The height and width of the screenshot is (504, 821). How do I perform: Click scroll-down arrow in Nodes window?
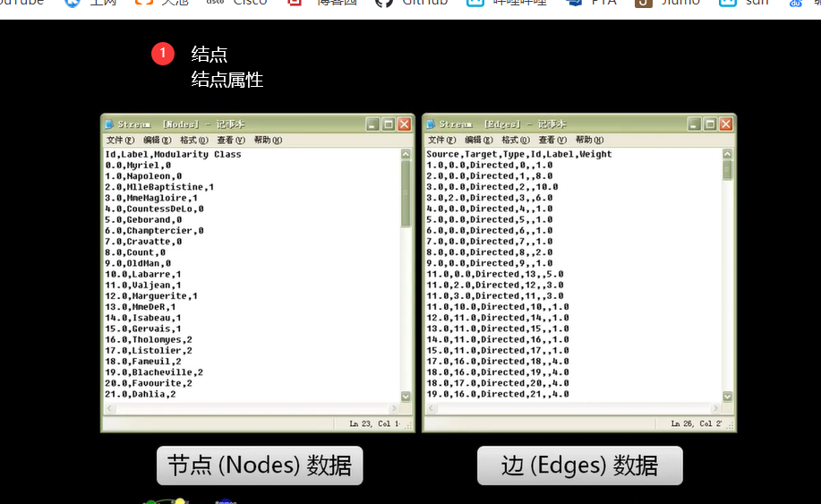tap(406, 397)
